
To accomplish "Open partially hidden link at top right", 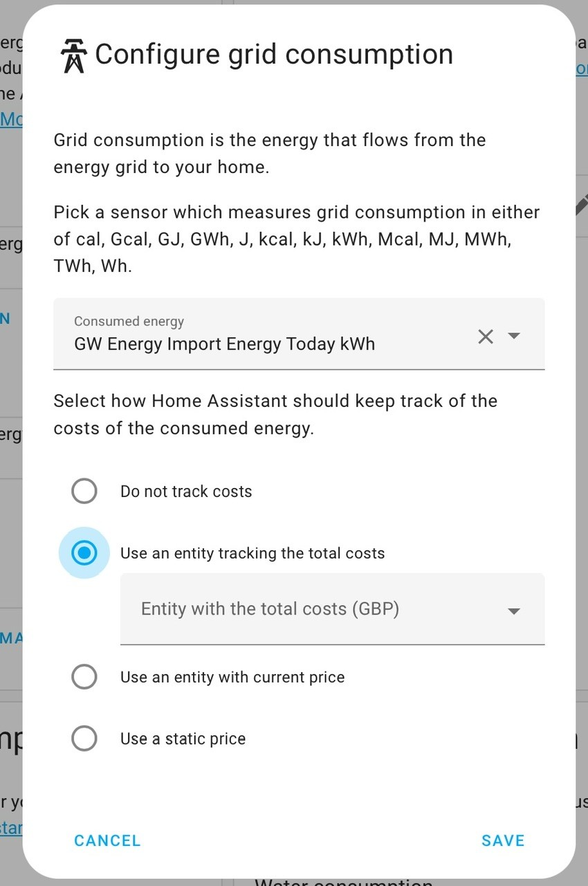I will pyautogui.click(x=582, y=69).
